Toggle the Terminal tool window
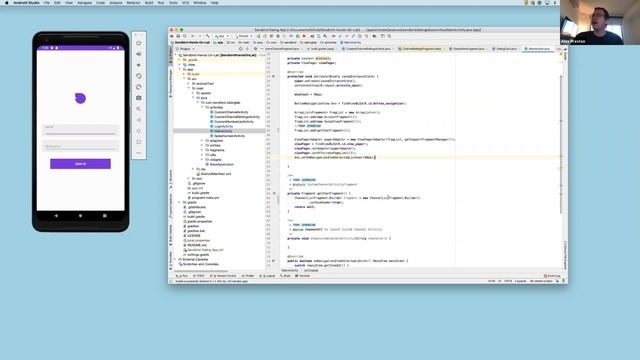 [302, 276]
